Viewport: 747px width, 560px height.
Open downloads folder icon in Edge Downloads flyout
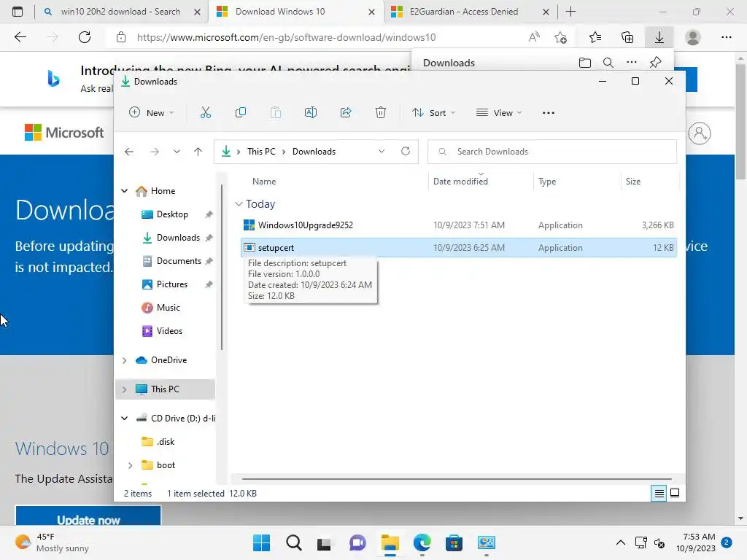[x=585, y=63]
